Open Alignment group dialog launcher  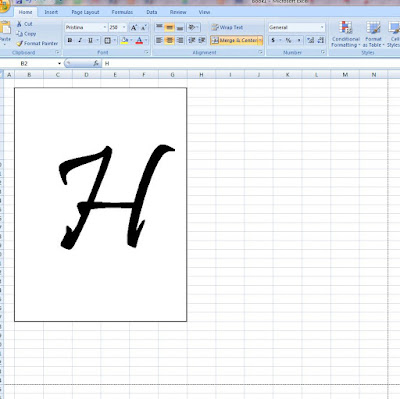[x=260, y=52]
